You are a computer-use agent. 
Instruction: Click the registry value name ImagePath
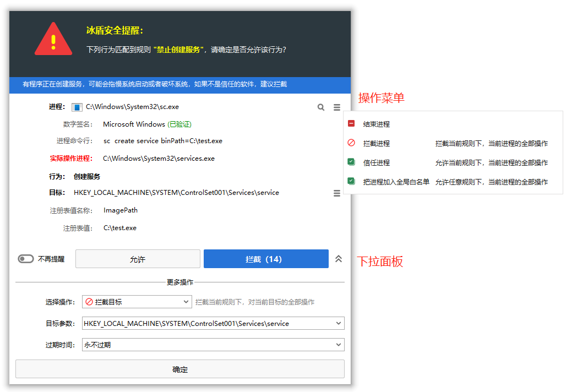point(121,210)
